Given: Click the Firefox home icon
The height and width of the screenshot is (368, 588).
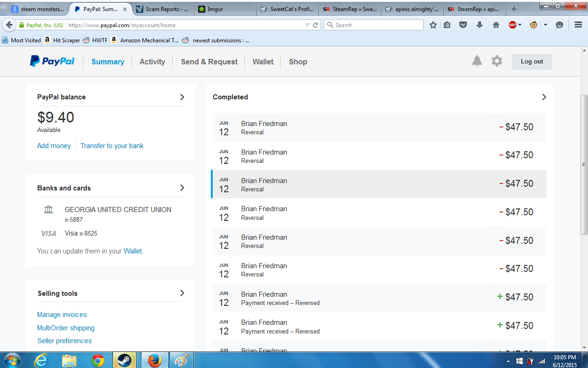Looking at the screenshot, I should tap(496, 25).
